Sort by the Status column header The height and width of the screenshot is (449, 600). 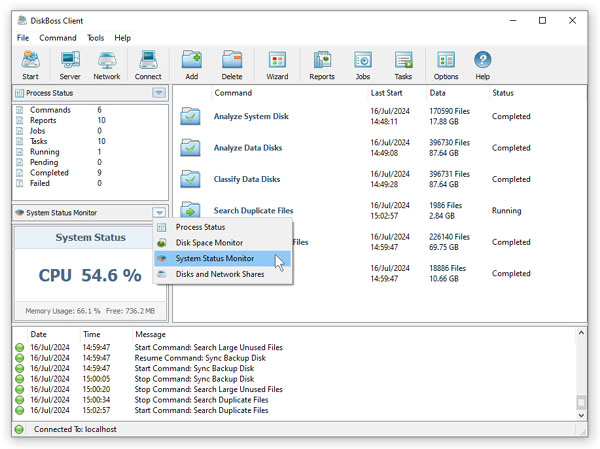point(503,93)
